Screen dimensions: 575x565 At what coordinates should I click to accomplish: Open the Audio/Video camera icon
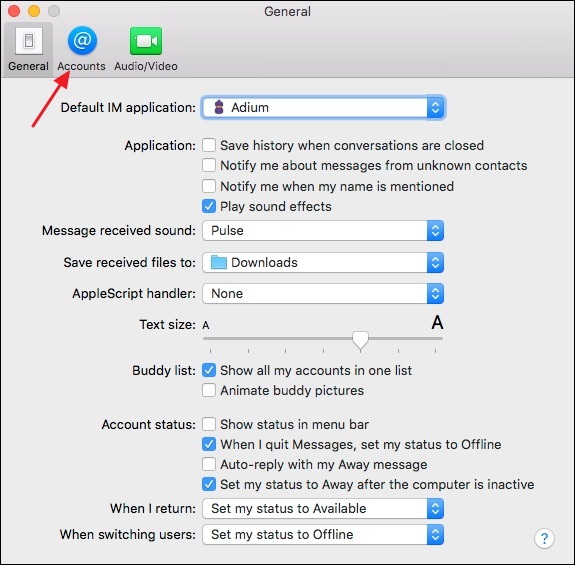pos(146,41)
